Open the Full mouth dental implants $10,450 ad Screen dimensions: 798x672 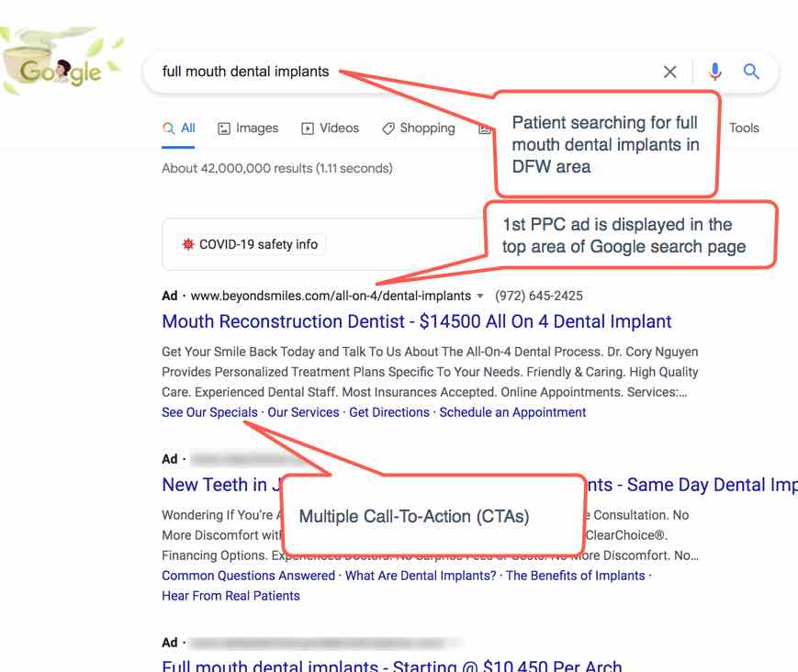click(x=392, y=666)
